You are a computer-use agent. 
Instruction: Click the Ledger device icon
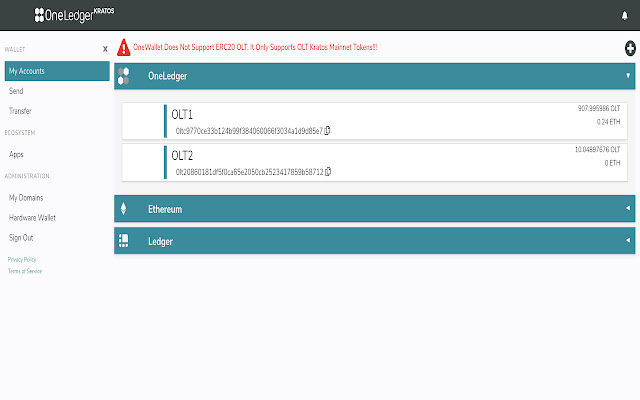123,241
